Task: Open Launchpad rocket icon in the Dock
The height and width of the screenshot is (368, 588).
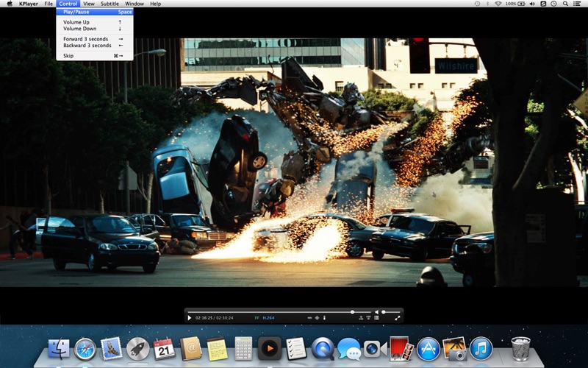Action: pyautogui.click(x=137, y=349)
